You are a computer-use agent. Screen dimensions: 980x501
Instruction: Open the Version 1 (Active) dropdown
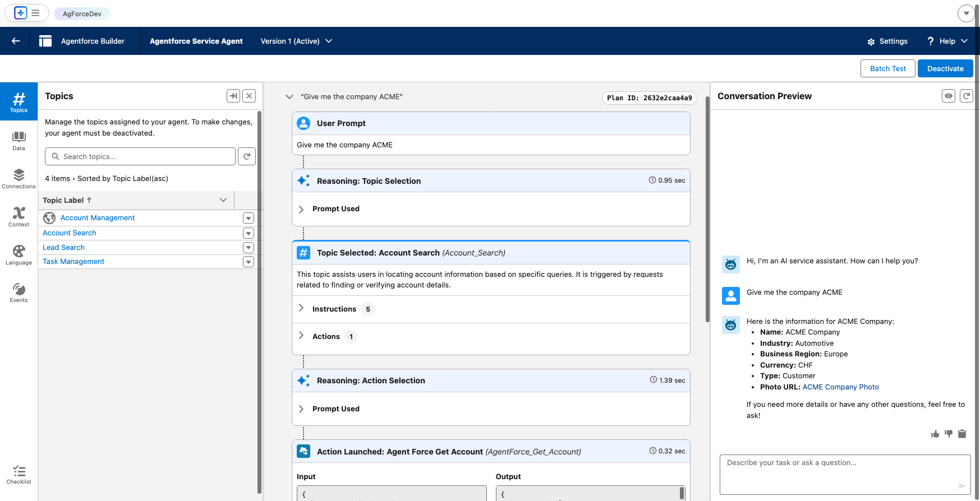(x=296, y=41)
